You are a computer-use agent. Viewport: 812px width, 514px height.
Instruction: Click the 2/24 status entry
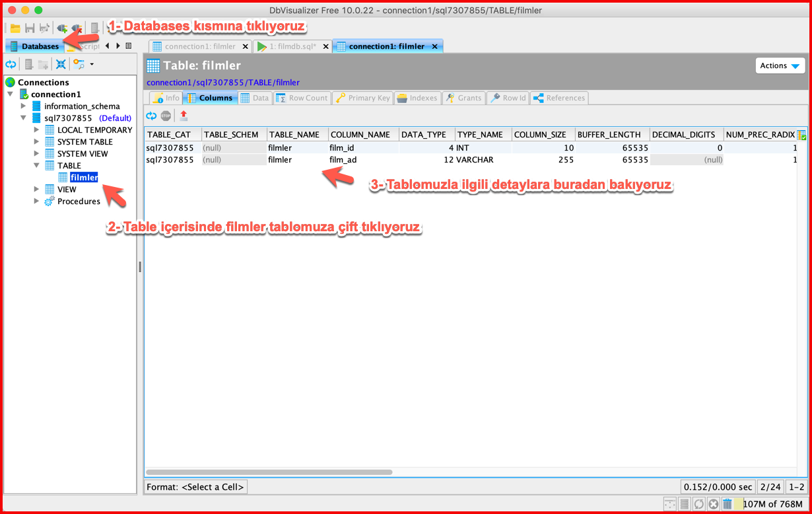[770, 487]
